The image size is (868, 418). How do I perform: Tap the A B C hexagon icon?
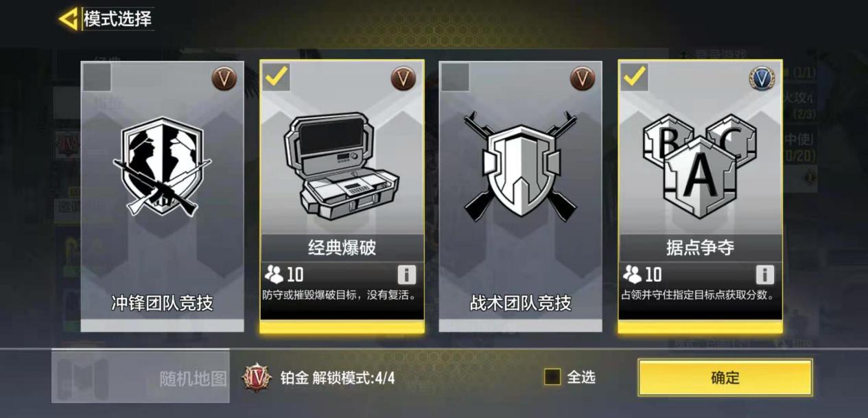point(700,165)
